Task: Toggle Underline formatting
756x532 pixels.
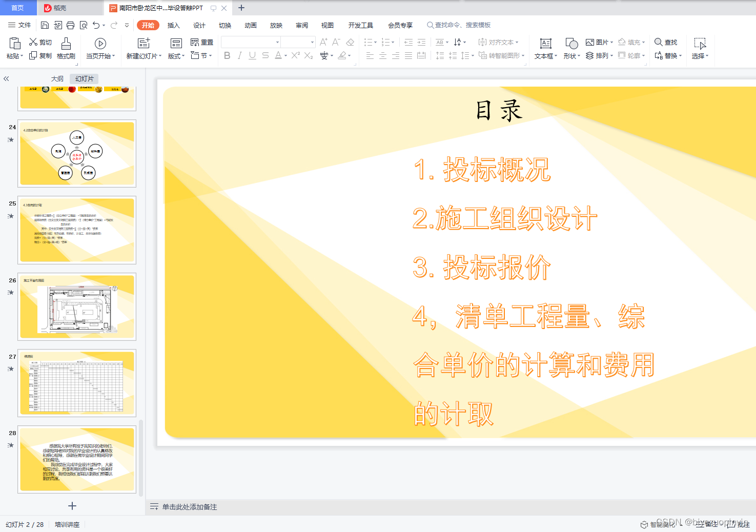Action: [252, 55]
